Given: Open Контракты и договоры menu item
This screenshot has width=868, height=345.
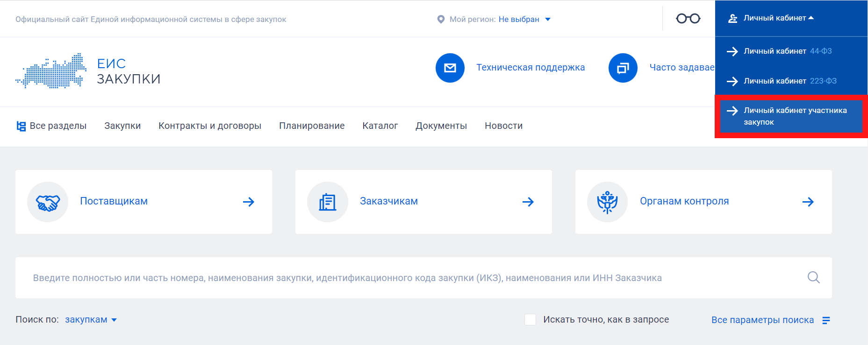Looking at the screenshot, I should (x=209, y=126).
